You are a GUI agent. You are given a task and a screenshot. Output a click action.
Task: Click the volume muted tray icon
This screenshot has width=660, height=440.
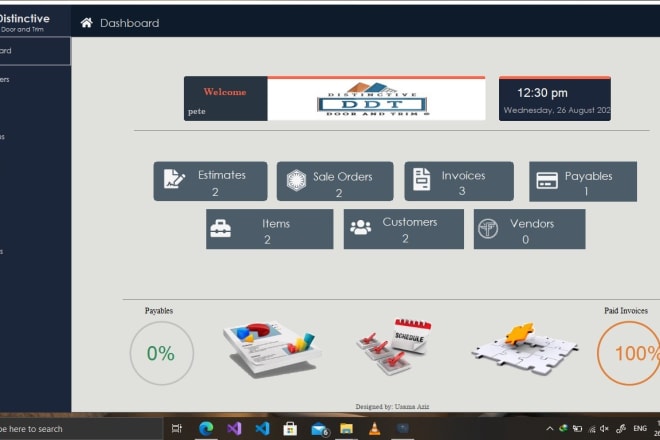(605, 429)
